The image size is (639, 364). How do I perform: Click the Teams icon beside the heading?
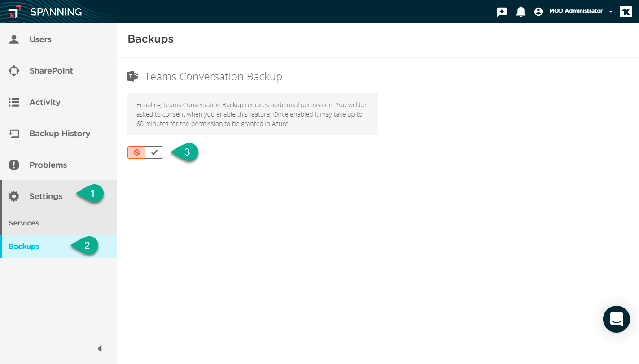coord(133,76)
